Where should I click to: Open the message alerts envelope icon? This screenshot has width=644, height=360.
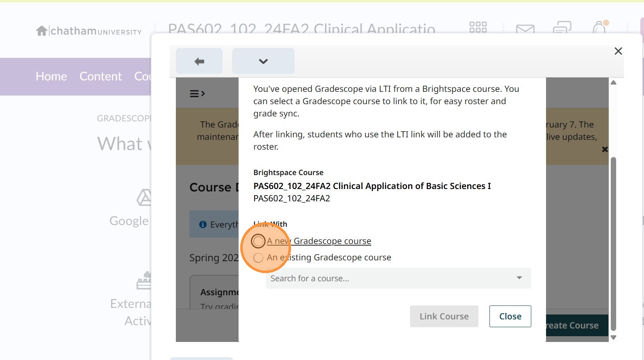[x=525, y=28]
